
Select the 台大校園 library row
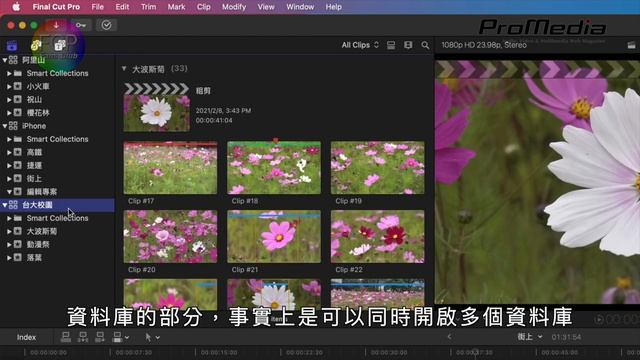[57, 205]
